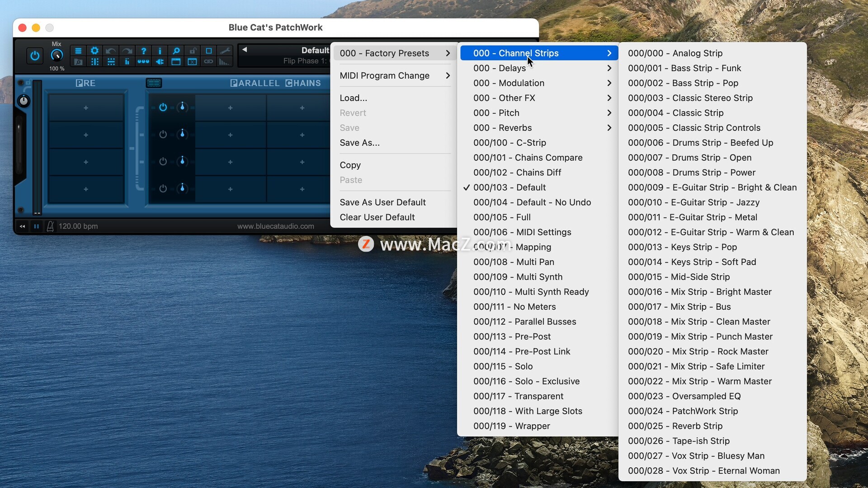Adjust the Mix knob
The width and height of the screenshot is (868, 488).
click(x=57, y=56)
